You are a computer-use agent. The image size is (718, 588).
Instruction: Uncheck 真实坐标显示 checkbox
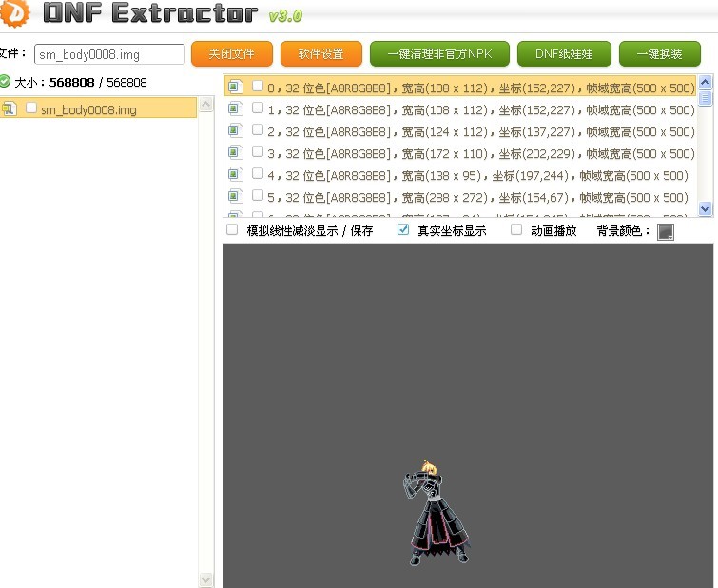tap(403, 229)
